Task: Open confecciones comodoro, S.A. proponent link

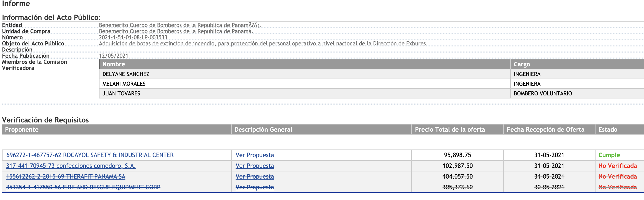Action: click(x=71, y=166)
